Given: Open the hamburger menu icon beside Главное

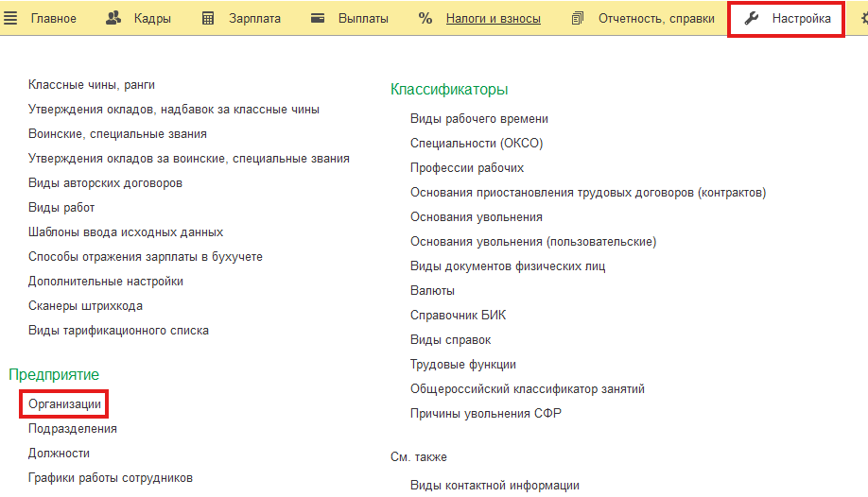Looking at the screenshot, I should 10,18.
